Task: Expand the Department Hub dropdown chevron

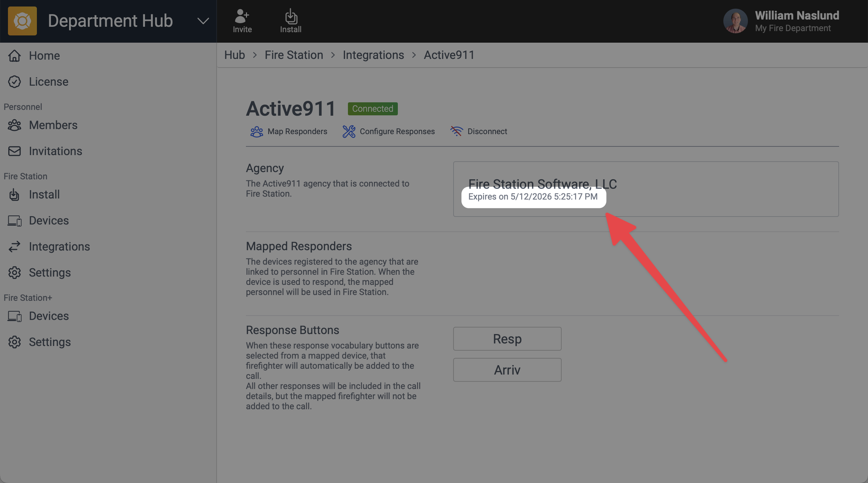Action: coord(203,21)
